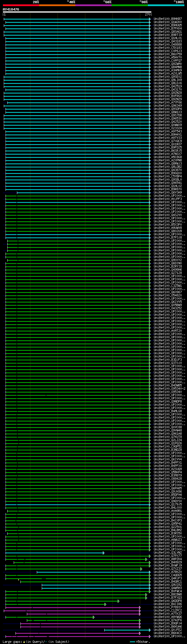
Task: Select label UniRef100_C3Z5W1
Action: pyautogui.click(x=168, y=286)
